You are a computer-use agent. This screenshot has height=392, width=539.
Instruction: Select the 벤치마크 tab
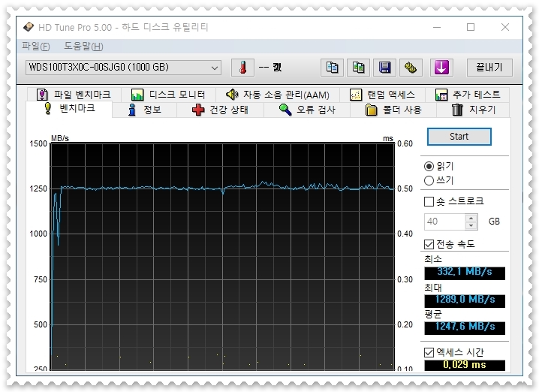pos(69,109)
